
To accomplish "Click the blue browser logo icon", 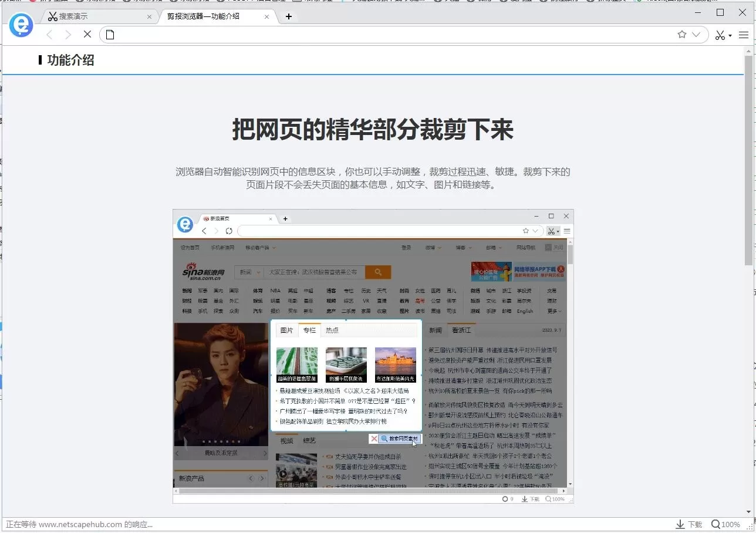I will (21, 26).
